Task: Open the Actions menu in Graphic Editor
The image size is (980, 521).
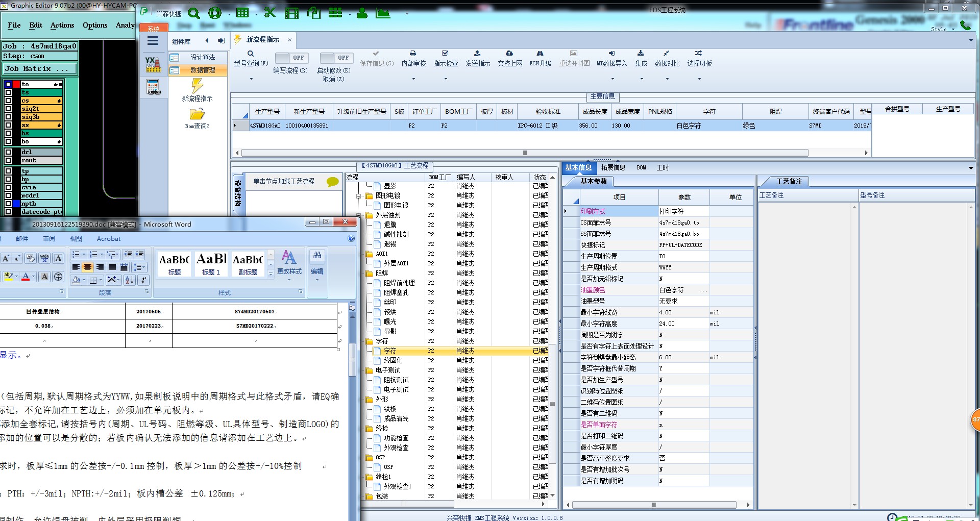Action: point(62,25)
